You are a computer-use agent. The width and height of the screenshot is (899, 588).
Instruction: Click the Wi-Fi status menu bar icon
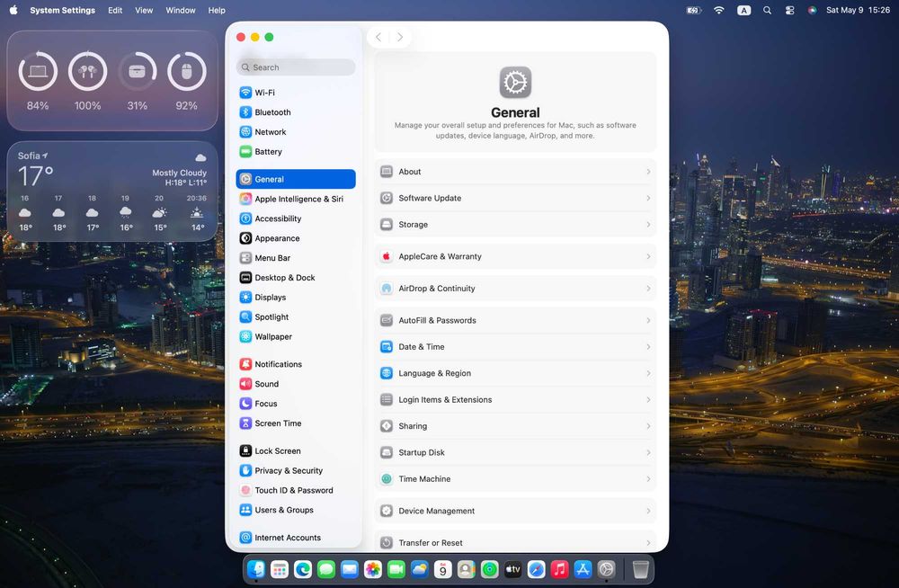(718, 10)
